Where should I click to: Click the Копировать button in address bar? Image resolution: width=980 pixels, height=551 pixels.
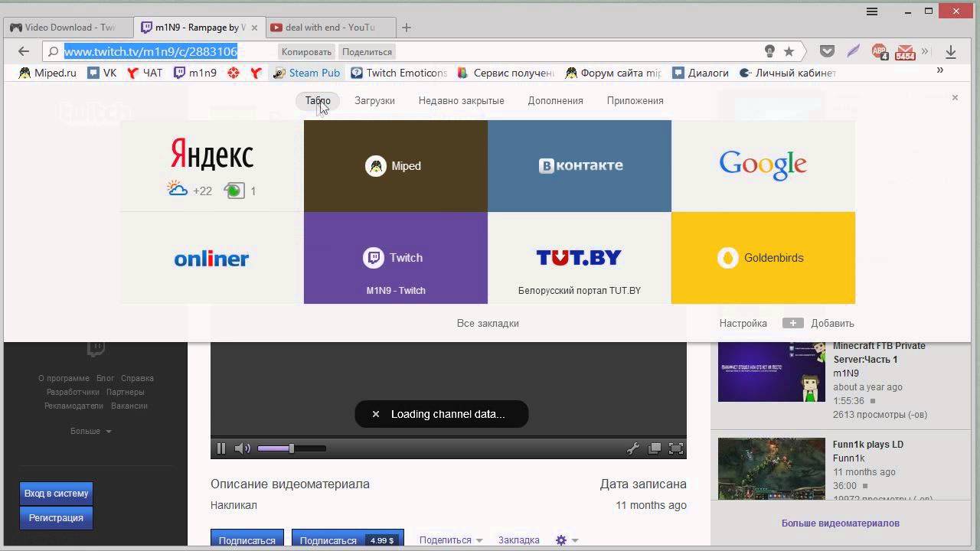(x=306, y=52)
